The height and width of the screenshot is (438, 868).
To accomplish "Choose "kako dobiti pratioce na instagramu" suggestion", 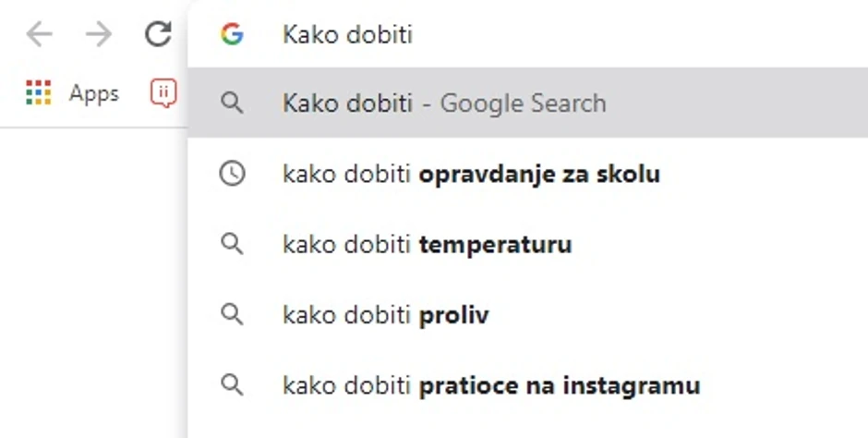I will pyautogui.click(x=491, y=384).
